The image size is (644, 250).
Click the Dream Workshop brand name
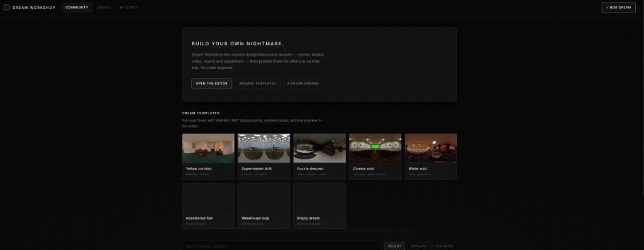click(x=34, y=8)
